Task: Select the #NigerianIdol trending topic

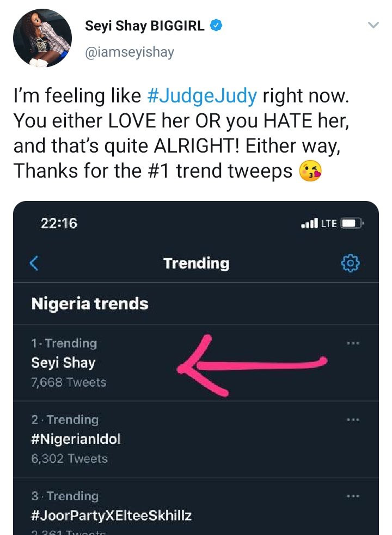Action: click(x=76, y=439)
